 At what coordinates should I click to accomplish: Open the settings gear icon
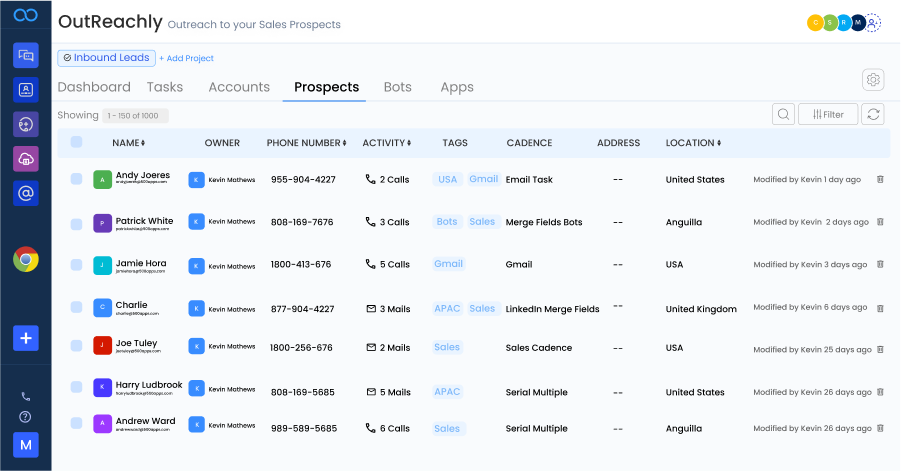[873, 80]
